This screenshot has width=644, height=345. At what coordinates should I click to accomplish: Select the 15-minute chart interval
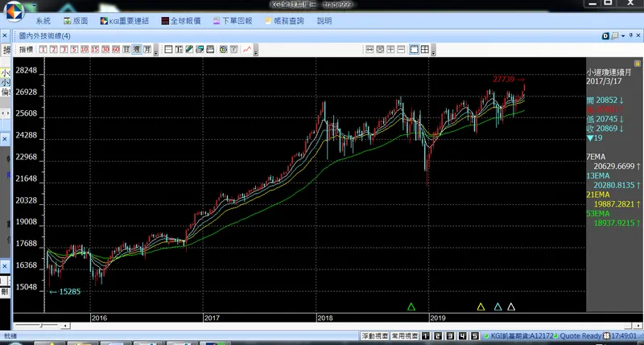[x=95, y=50]
